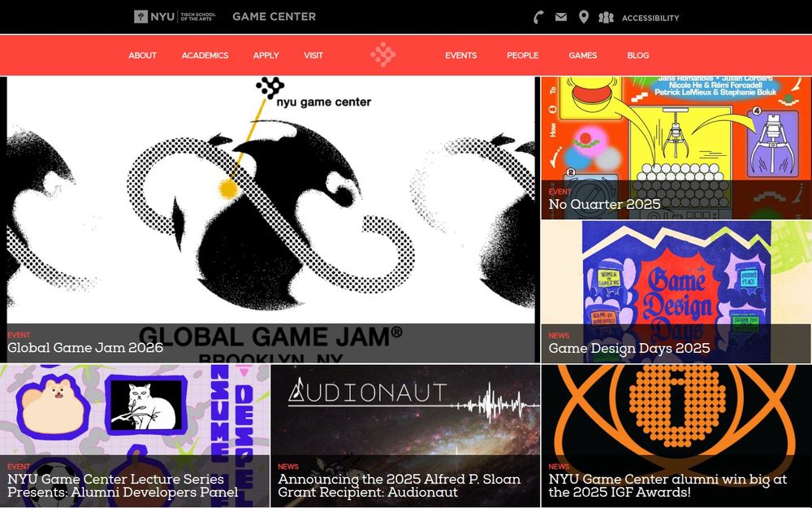Screen dimensions: 812x508
Task: Click the EVENT tag above the Lecture Series headline
Action: [x=19, y=467]
